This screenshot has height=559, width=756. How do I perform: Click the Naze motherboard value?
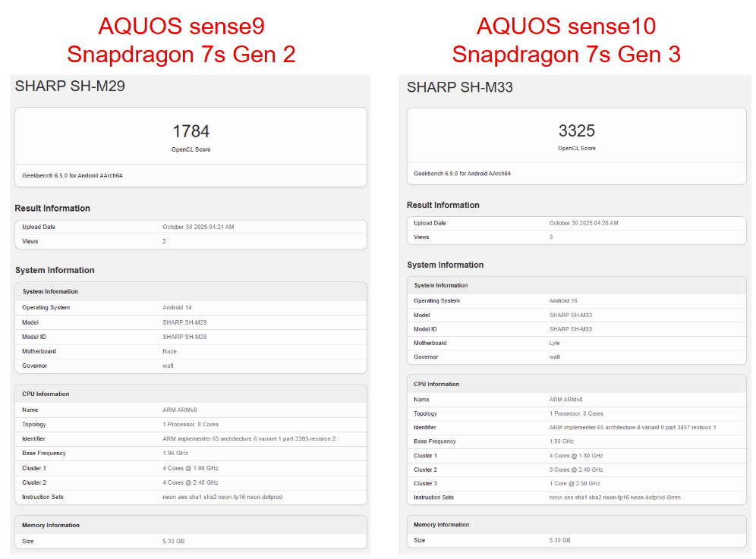[169, 351]
